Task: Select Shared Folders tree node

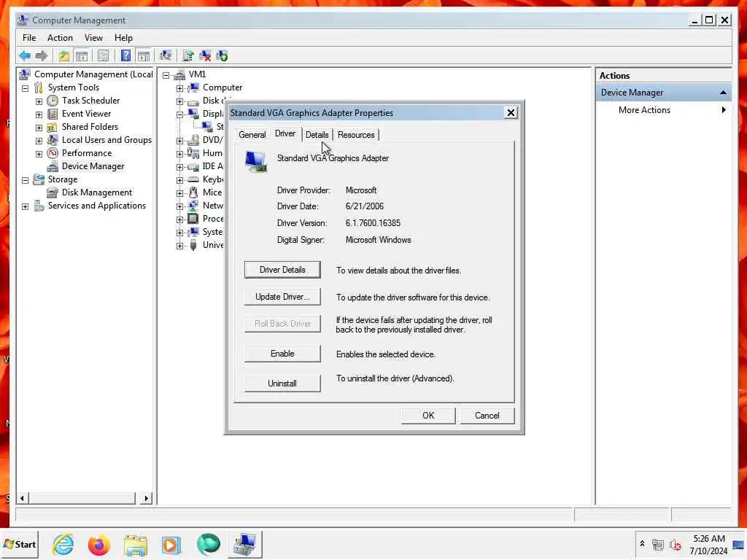Action: point(90,127)
